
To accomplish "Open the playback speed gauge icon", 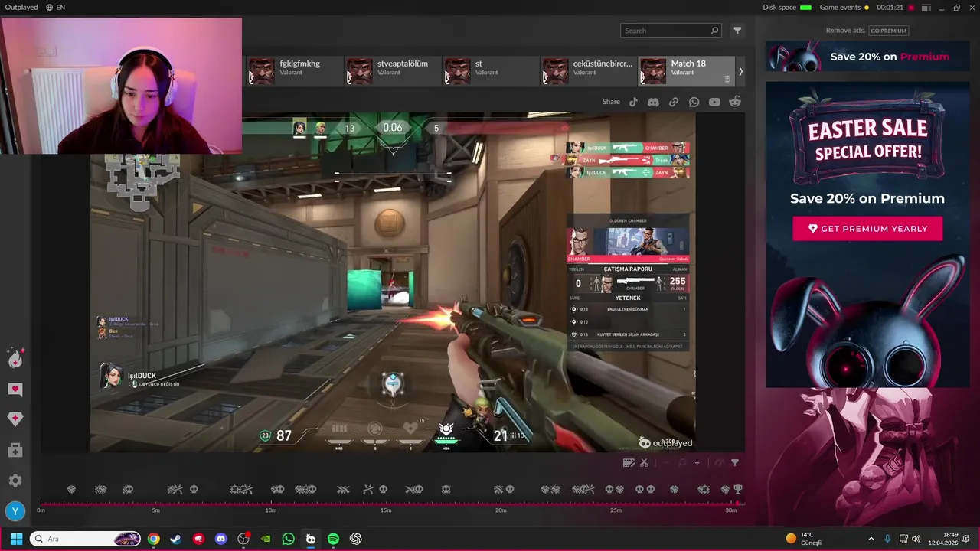I will pos(720,462).
